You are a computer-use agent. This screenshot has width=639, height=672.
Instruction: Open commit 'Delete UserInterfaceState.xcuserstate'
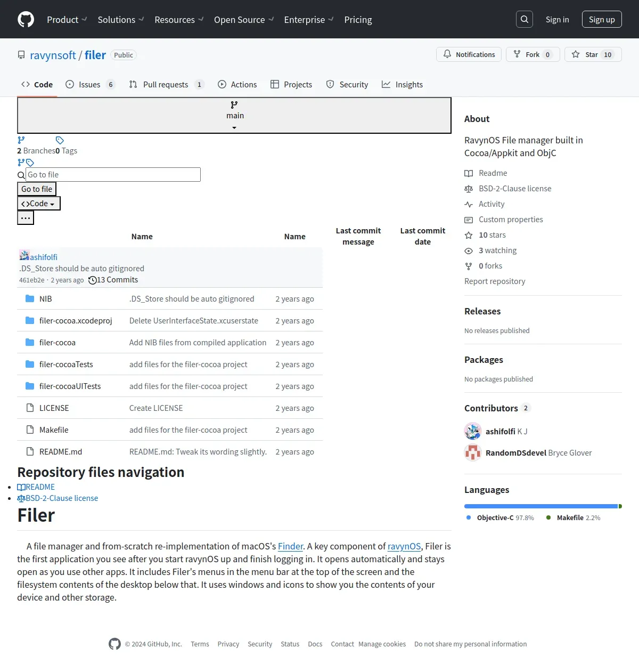pyautogui.click(x=194, y=320)
